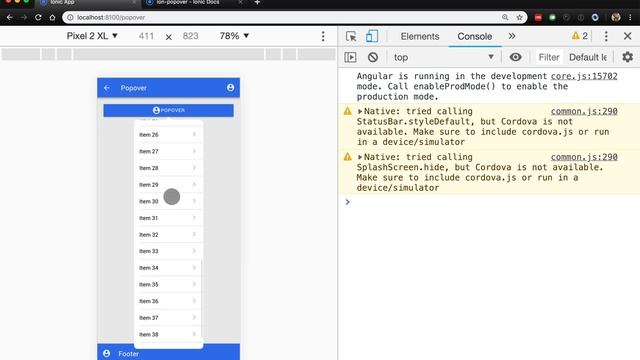Open the core.js:15702 source link
640x360 pixels.
(584, 76)
